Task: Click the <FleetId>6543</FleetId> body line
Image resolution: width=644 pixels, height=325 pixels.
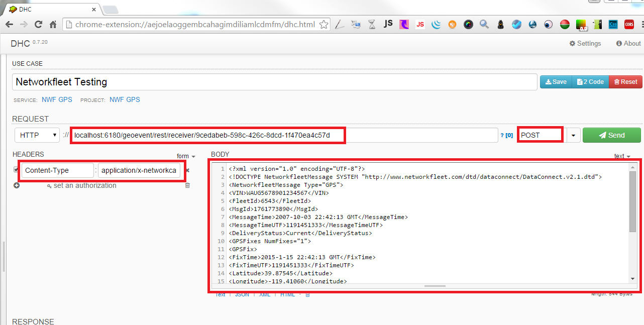Action: [x=270, y=201]
